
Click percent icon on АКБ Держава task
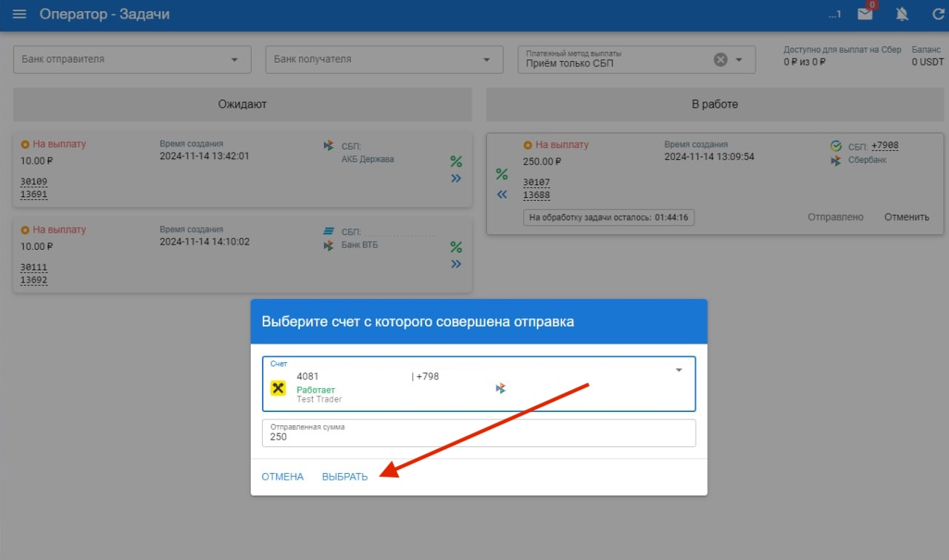456,161
